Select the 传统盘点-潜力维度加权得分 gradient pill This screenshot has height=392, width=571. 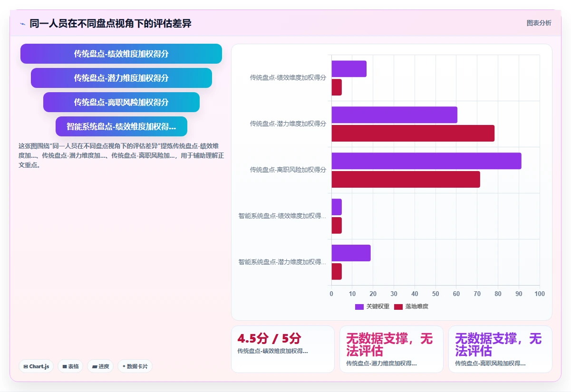pyautogui.click(x=121, y=78)
